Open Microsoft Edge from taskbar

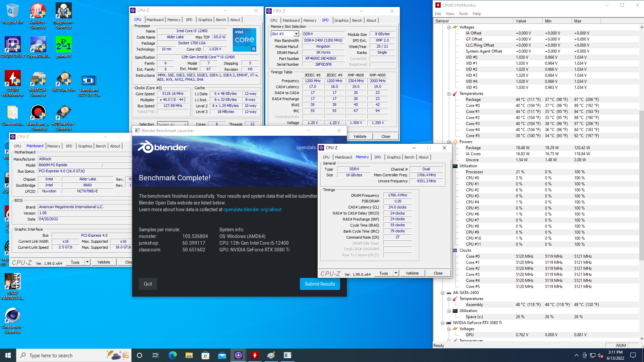[x=172, y=355]
